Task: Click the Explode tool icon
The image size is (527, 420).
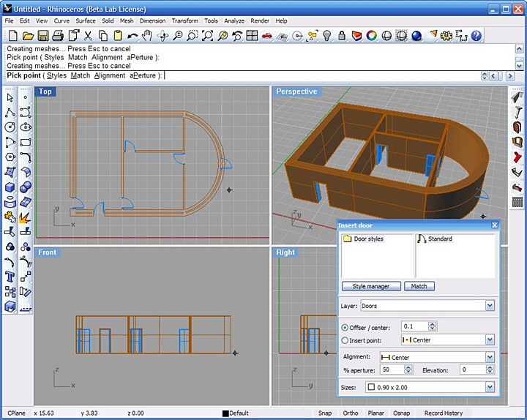Action: coord(25,217)
